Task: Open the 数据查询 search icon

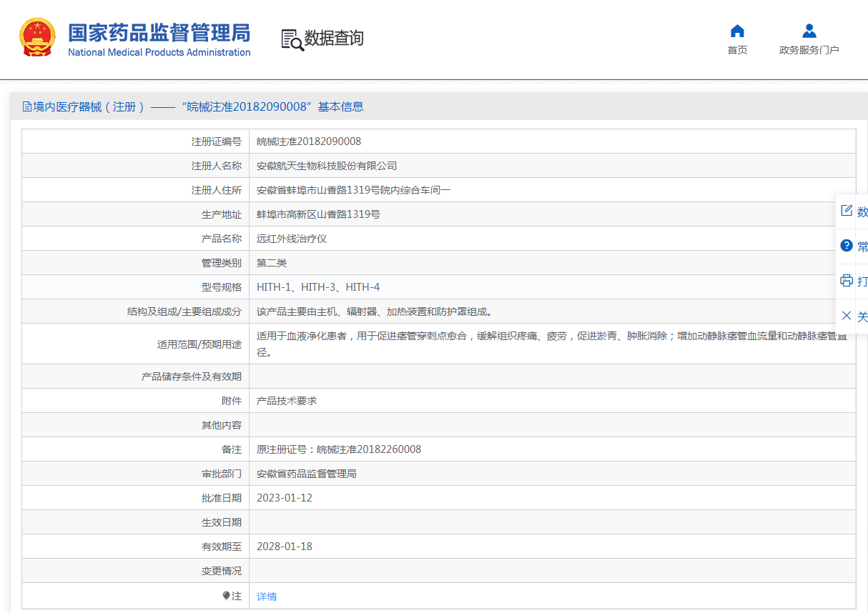Action: [x=292, y=40]
